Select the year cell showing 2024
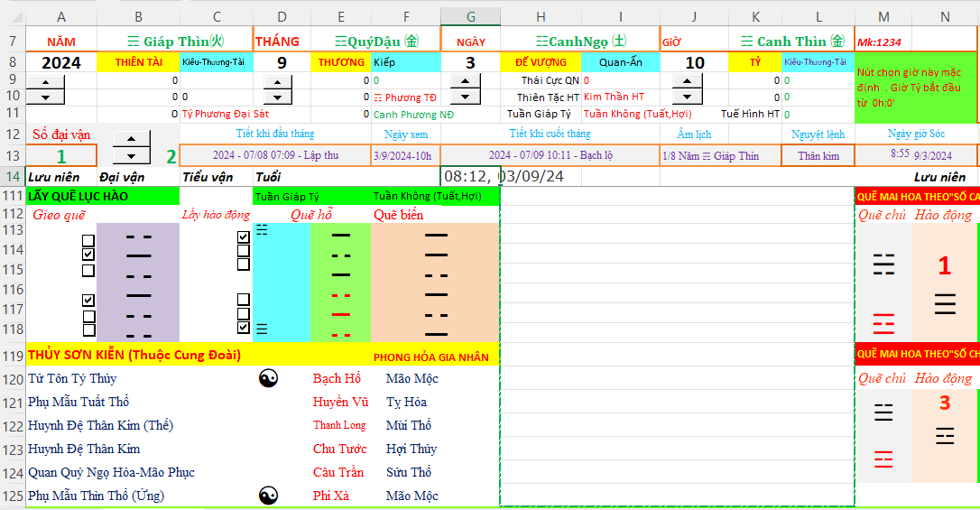This screenshot has height=510, width=980. 61,62
